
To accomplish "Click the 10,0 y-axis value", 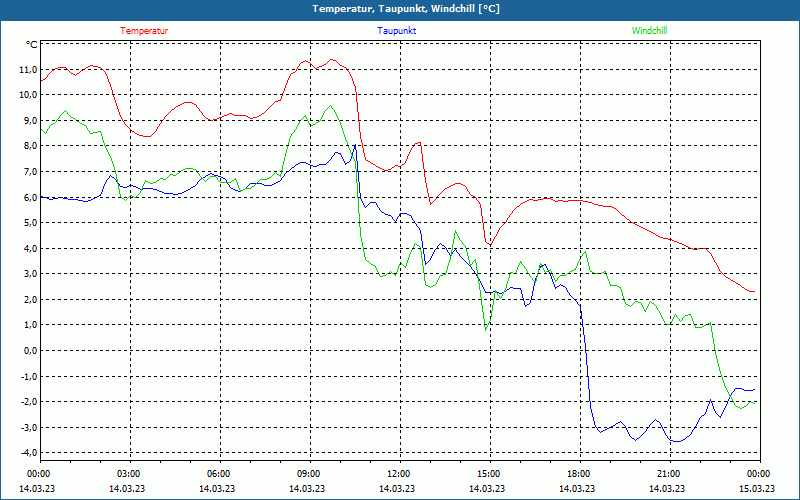I will (x=28, y=95).
